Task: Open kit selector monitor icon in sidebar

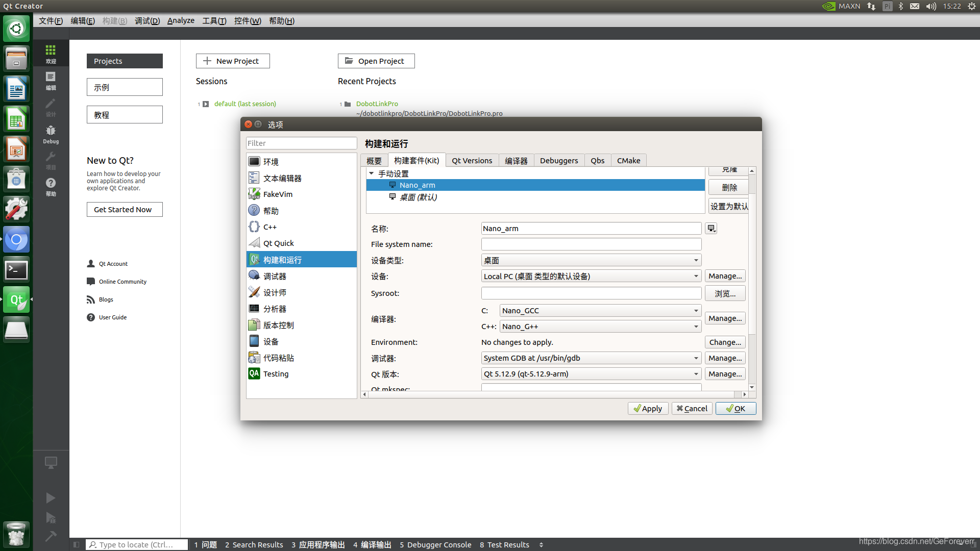Action: point(51,462)
